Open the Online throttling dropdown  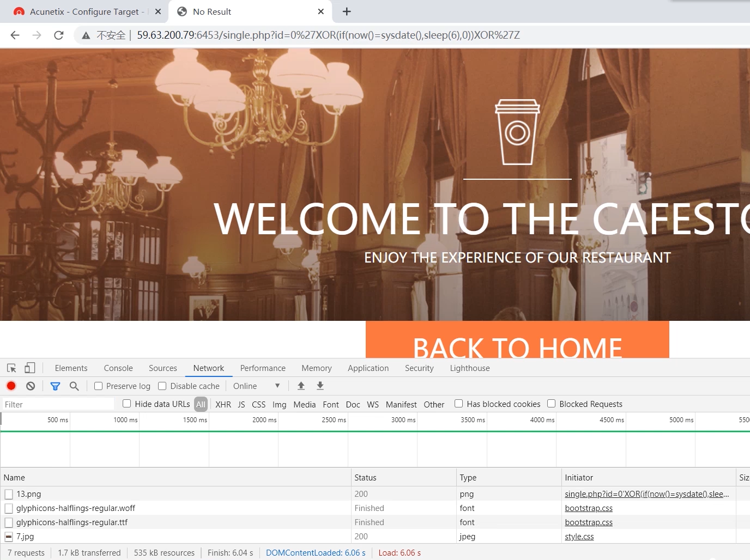pos(256,386)
